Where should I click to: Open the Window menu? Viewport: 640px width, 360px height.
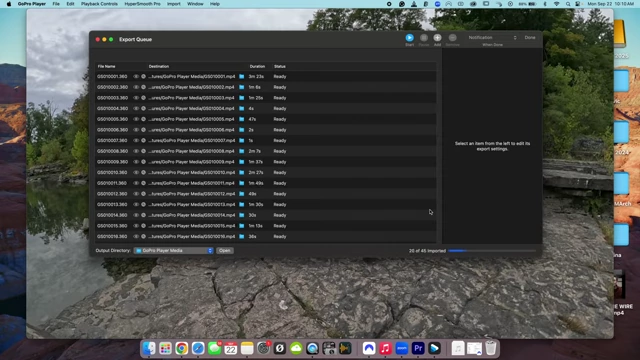(195, 4)
